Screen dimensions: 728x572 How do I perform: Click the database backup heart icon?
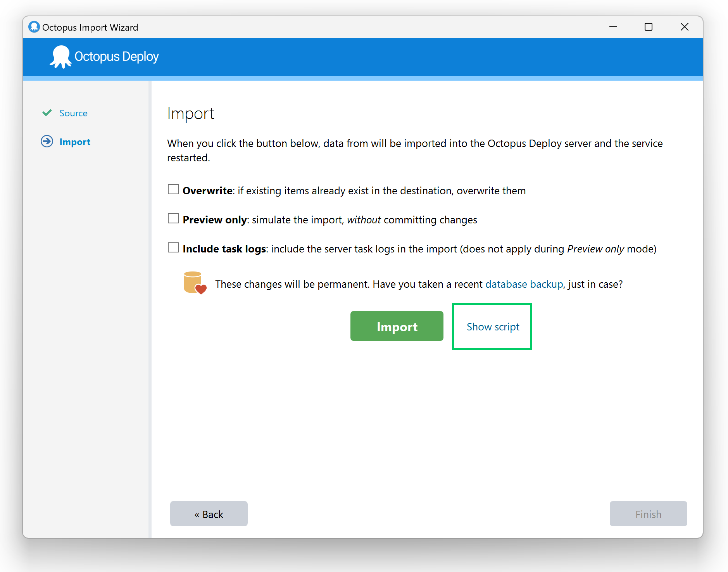195,283
